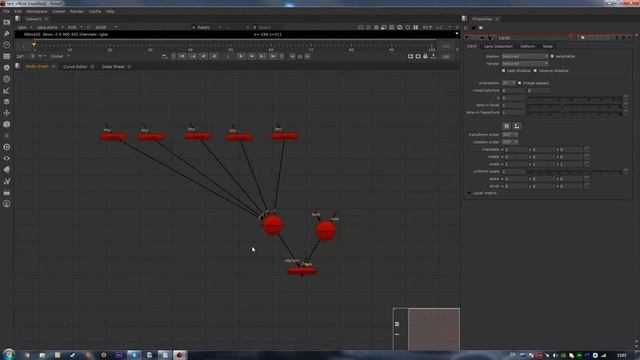Viewport: 640px width, 360px height.
Task: Click the axis import icon in Card1 properties
Action: tap(517, 126)
